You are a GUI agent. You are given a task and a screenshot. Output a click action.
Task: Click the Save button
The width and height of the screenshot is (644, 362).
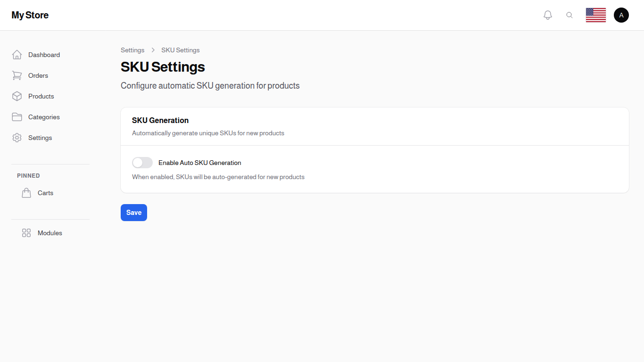coord(133,213)
